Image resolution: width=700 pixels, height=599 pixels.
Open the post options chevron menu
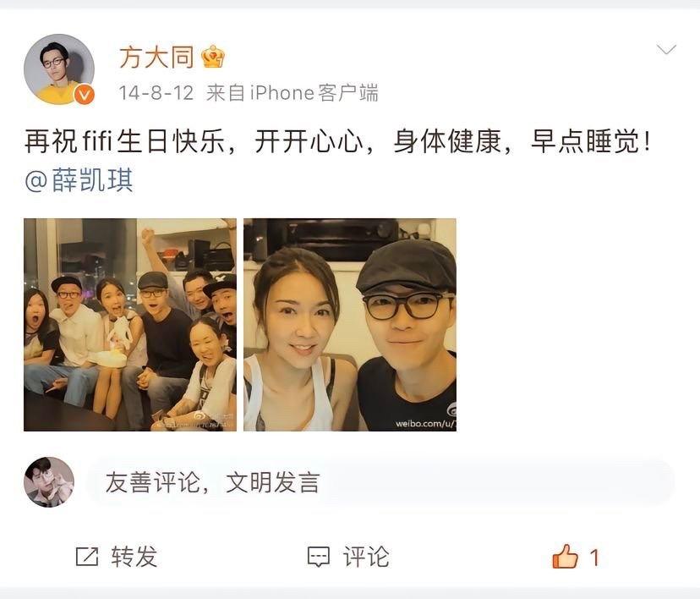pyautogui.click(x=666, y=49)
